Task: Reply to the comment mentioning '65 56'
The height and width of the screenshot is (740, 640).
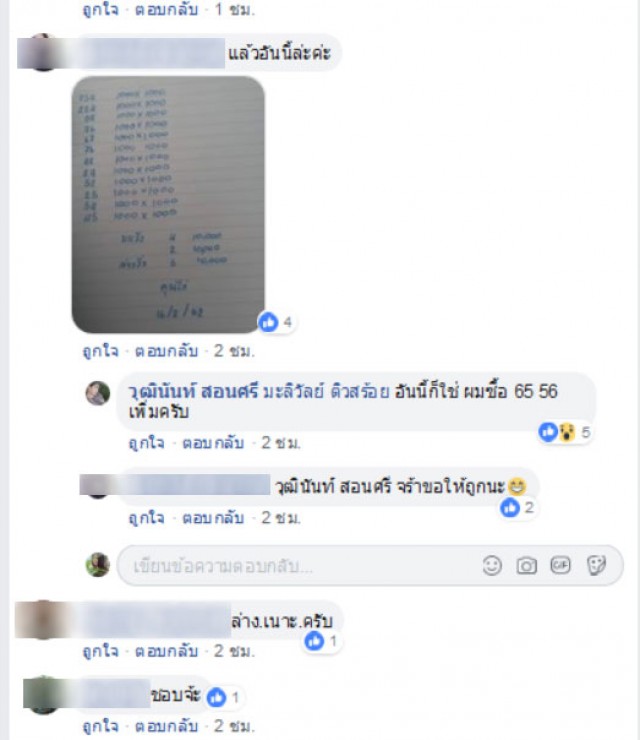Action: [213, 443]
